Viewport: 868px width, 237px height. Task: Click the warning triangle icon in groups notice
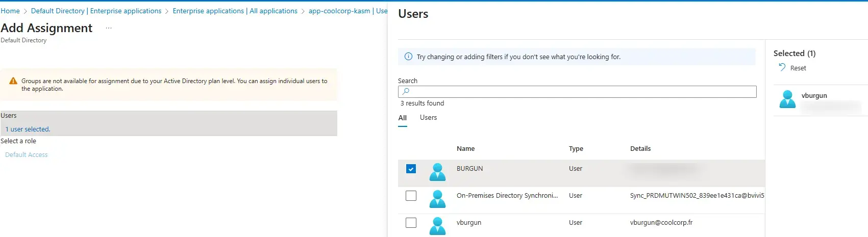tap(13, 81)
